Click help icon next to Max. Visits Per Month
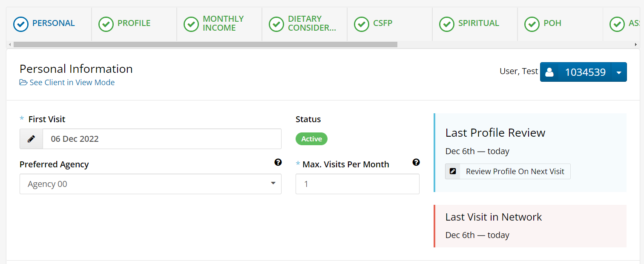Screen dimensions: 644x264 (x=416, y=162)
